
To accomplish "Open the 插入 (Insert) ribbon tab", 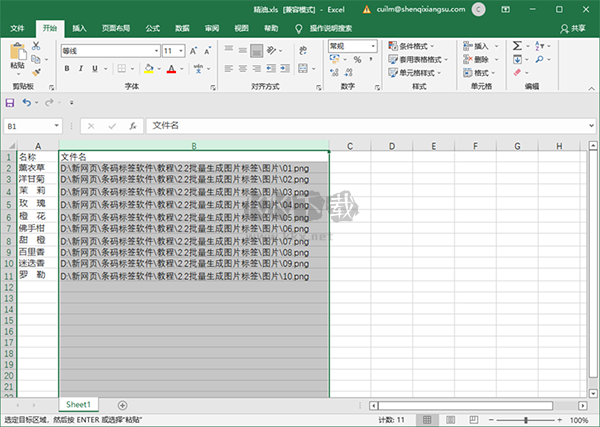I will (x=79, y=29).
